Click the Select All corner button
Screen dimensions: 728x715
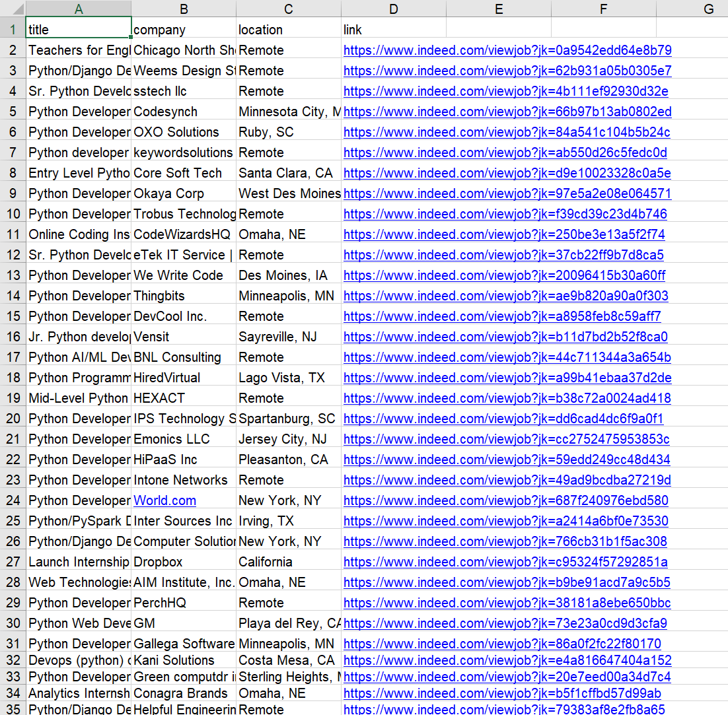click(x=12, y=9)
